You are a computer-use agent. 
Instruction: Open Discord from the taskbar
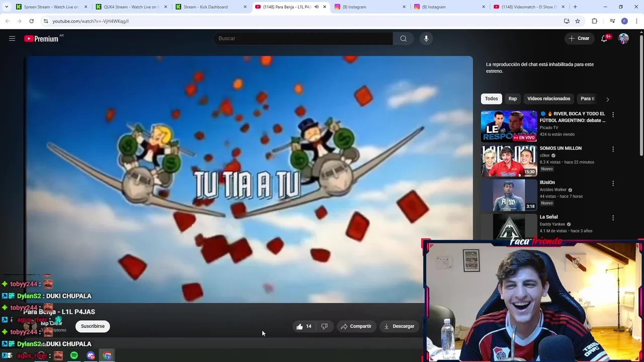(x=91, y=355)
